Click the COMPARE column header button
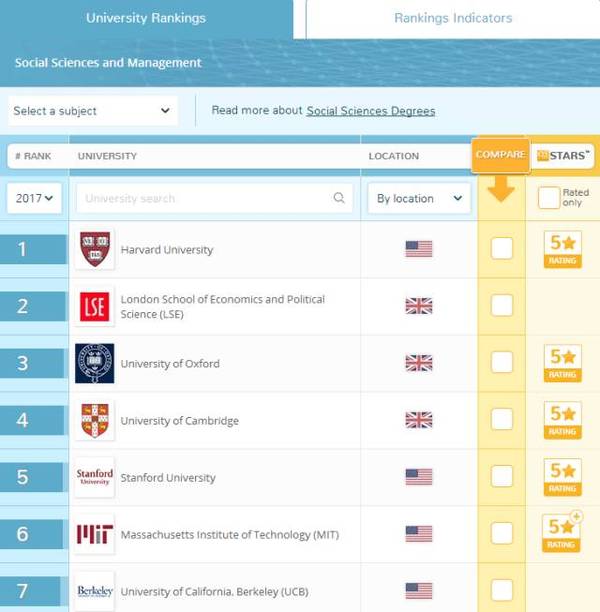 (500, 155)
